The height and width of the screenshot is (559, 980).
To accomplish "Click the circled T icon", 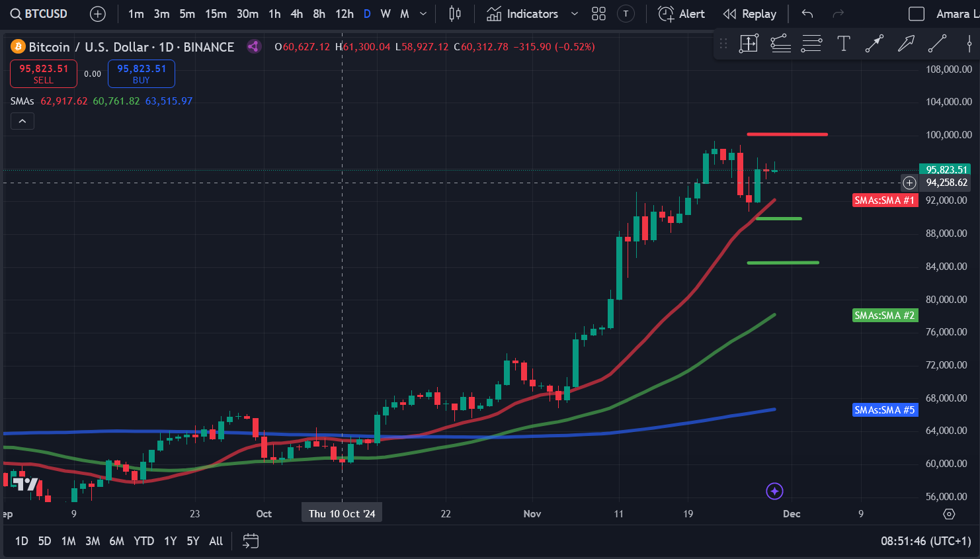I will [626, 14].
